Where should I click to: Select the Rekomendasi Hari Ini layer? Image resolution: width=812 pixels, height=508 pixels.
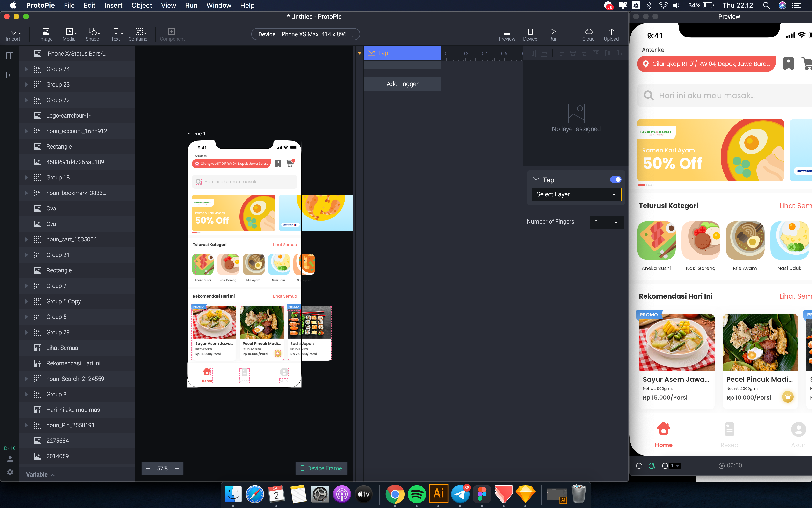click(78, 363)
